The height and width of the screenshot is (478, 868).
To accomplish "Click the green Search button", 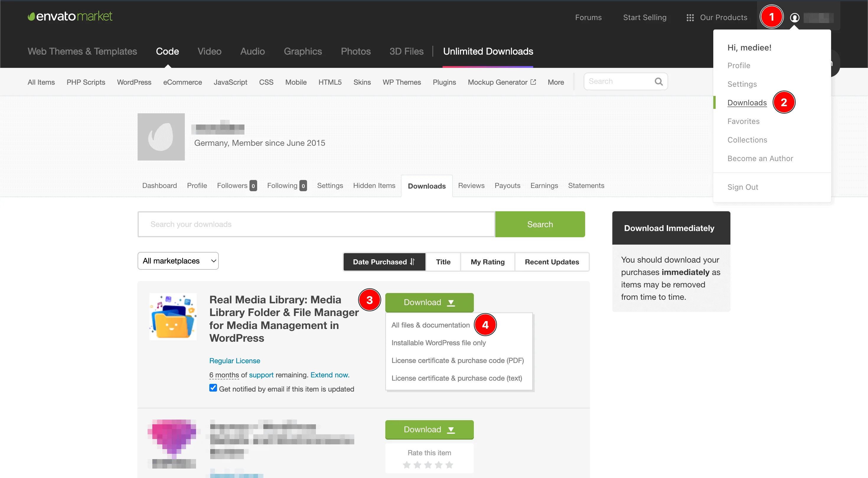I will click(x=540, y=224).
